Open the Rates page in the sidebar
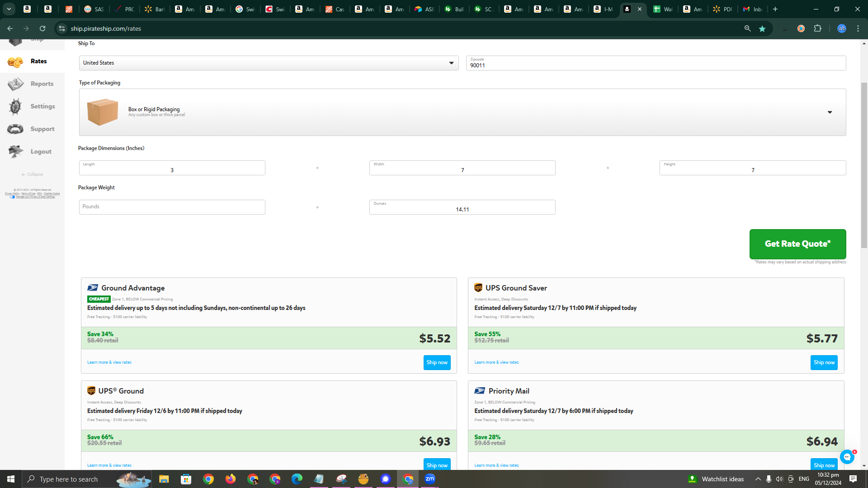Screen dimensions: 868x488 pos(32,61)
